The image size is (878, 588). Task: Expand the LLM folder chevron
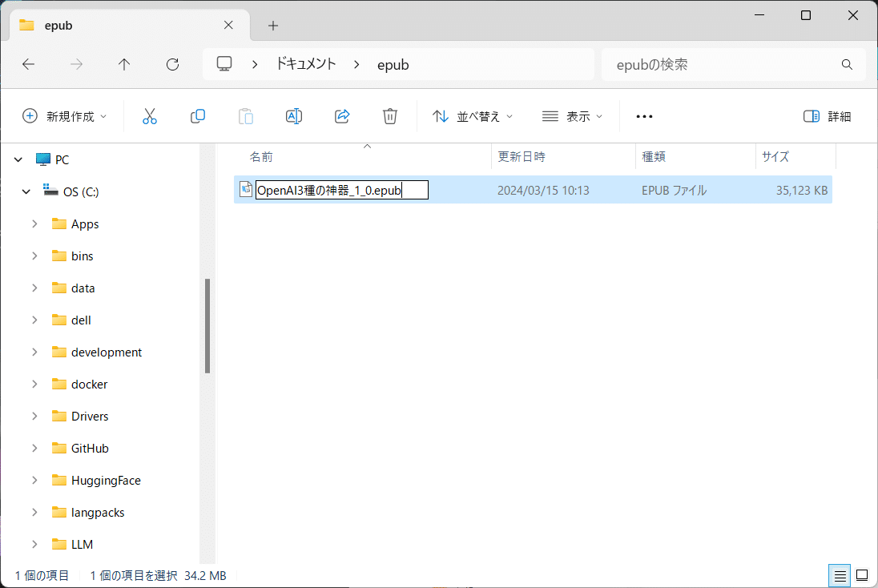coord(34,544)
